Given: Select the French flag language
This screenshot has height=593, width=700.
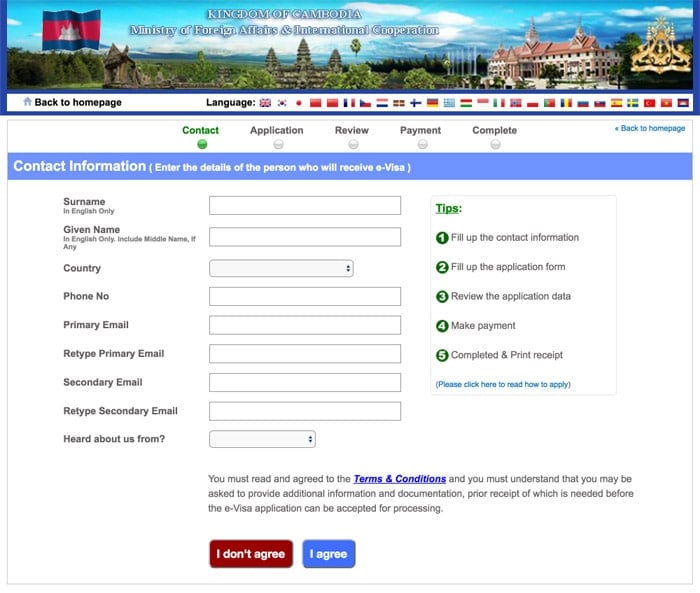Looking at the screenshot, I should tap(349, 103).
